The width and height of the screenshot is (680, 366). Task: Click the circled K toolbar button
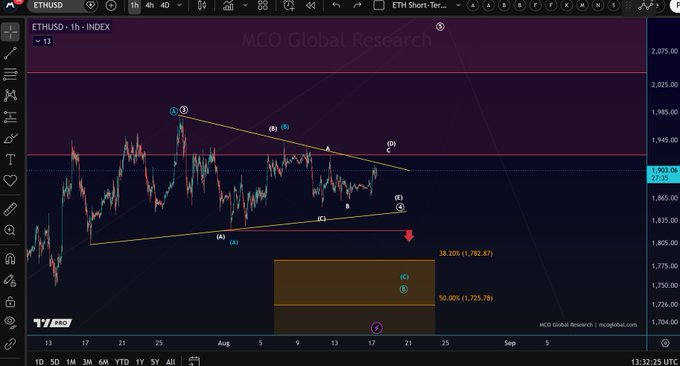tap(566, 6)
